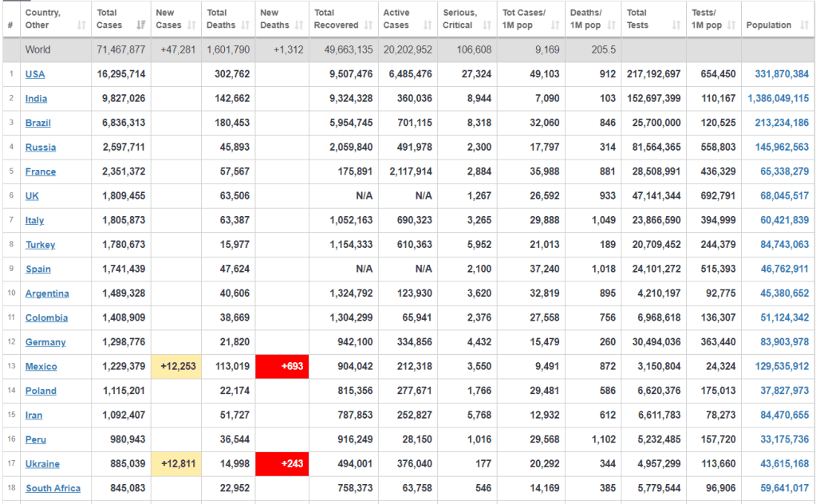Click sort icon in Total Cases column

coord(141,26)
